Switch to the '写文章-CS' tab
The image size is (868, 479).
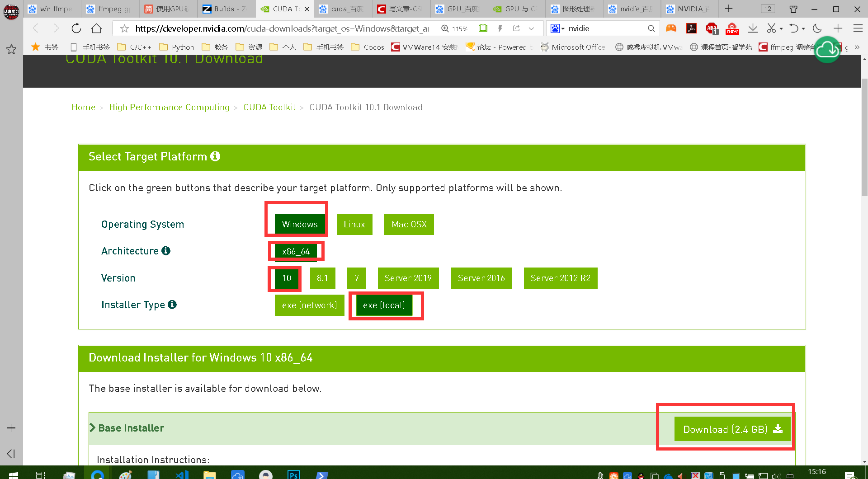pyautogui.click(x=400, y=9)
